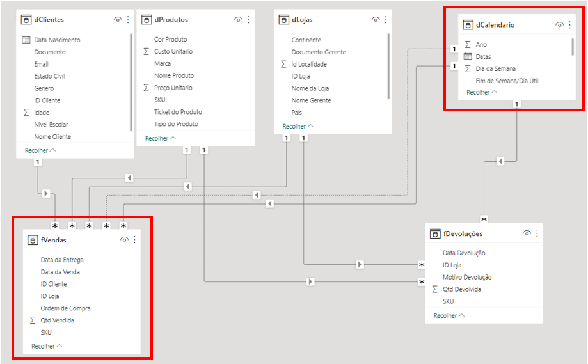
Task: Select Continente field in dLojas
Action: click(x=306, y=40)
